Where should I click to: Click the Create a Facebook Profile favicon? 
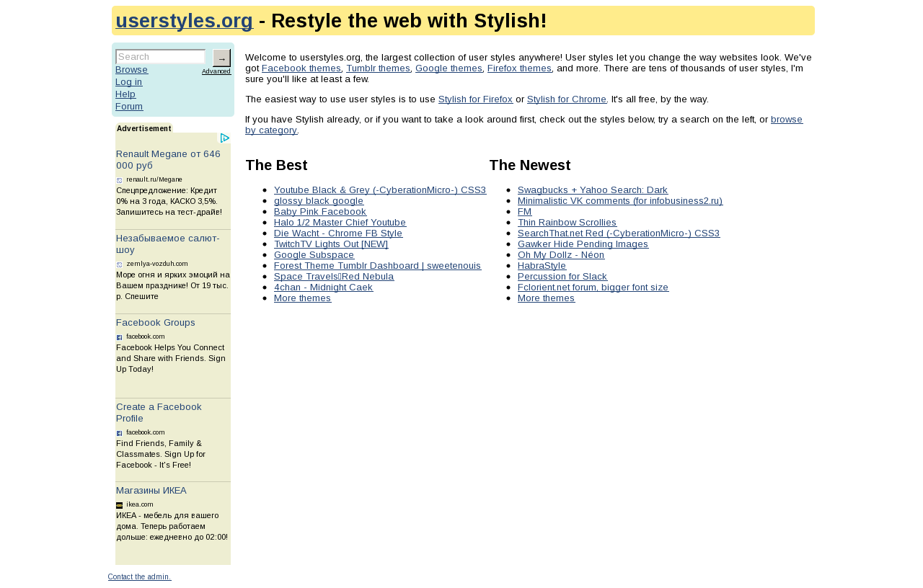click(x=120, y=433)
